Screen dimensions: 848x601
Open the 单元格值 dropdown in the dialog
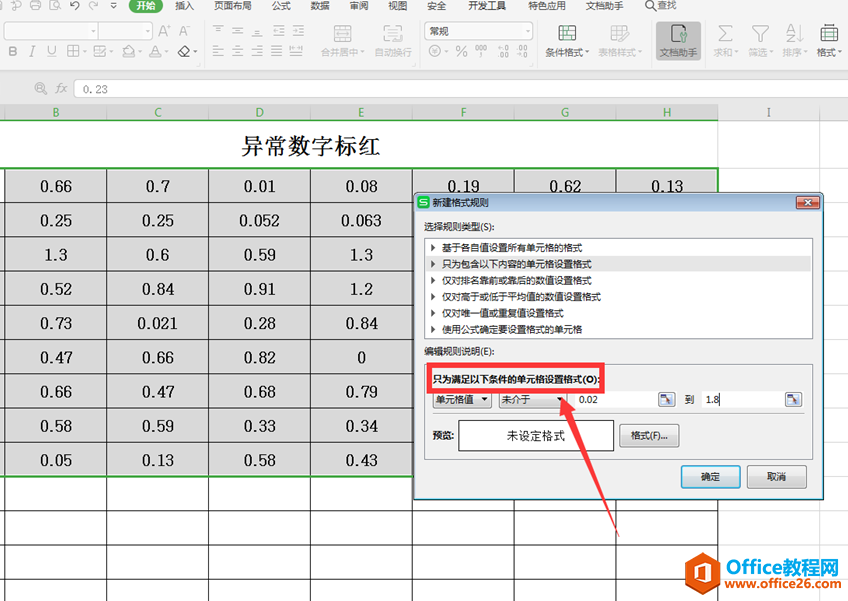[x=462, y=400]
